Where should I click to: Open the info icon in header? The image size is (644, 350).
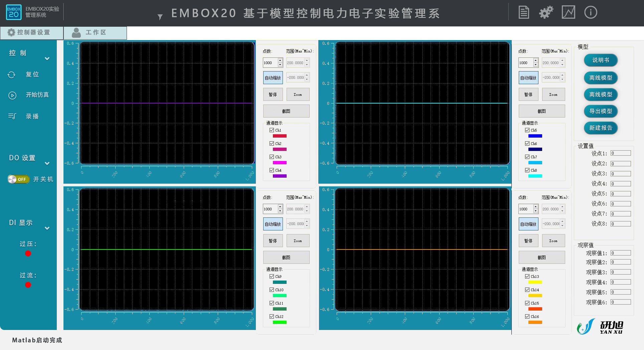click(591, 13)
